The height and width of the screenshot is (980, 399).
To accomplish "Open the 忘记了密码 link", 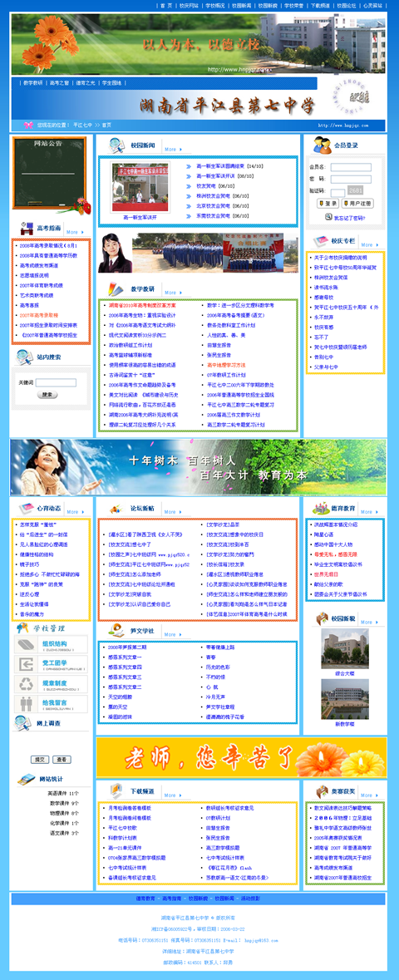I will tap(349, 218).
